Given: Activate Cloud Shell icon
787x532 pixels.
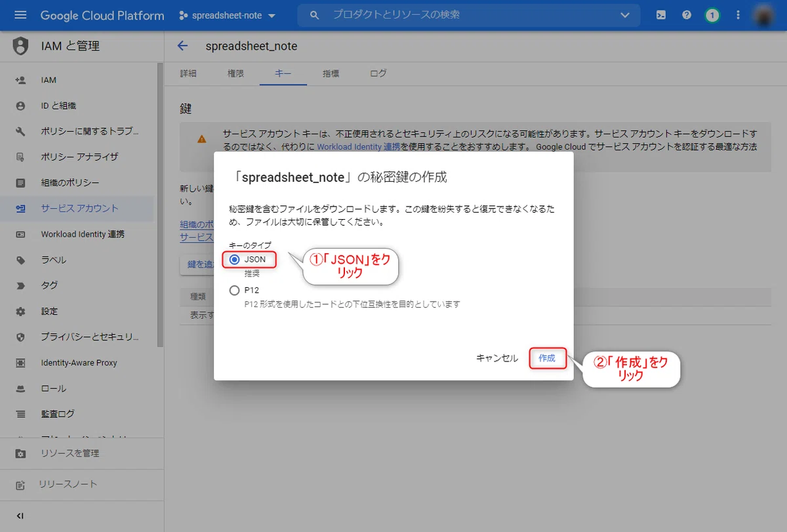Looking at the screenshot, I should 662,15.
